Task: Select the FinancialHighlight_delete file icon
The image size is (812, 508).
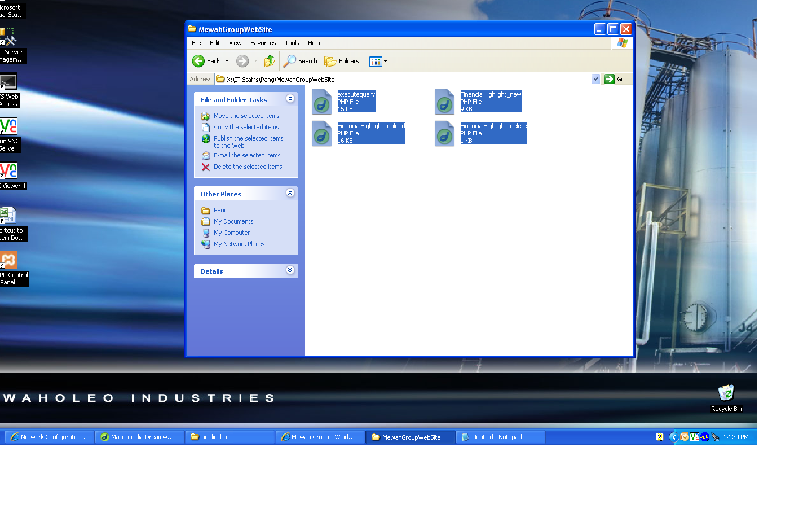Action: 445,134
